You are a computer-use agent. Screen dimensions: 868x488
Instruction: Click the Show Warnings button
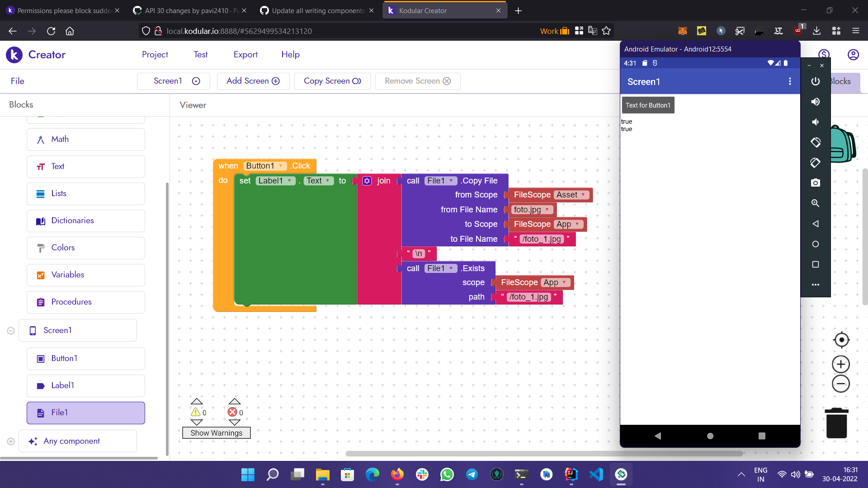click(x=216, y=433)
